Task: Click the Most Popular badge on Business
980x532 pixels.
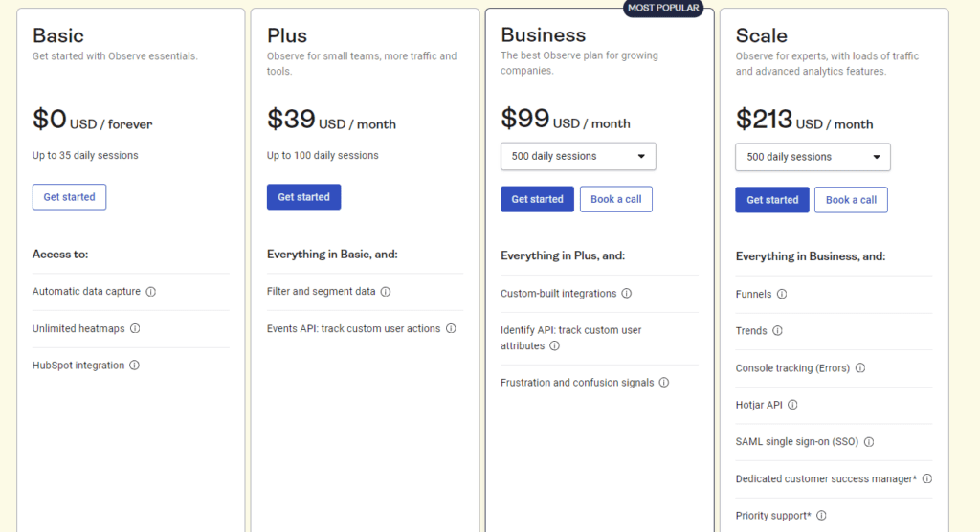Action: tap(663, 8)
